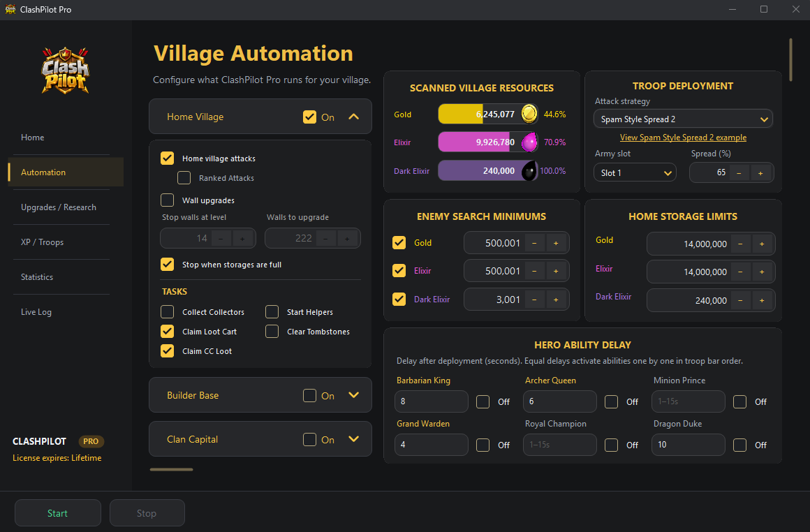Enable Ranked Attacks checkbox

pos(184,177)
